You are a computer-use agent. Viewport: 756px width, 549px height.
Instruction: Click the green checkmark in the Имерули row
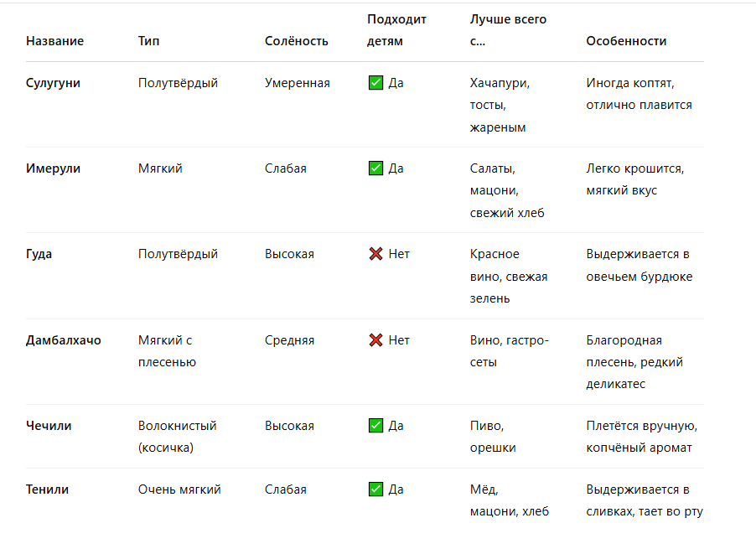[x=375, y=168]
